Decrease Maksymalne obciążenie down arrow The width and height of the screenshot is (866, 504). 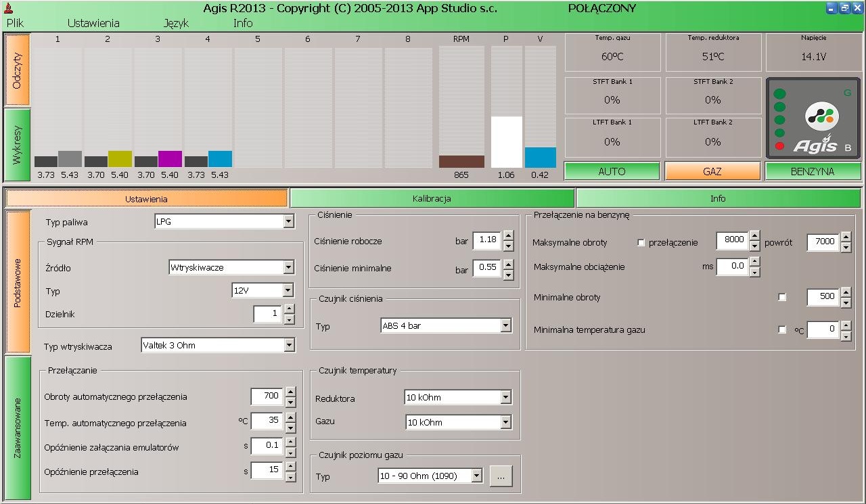755,272
